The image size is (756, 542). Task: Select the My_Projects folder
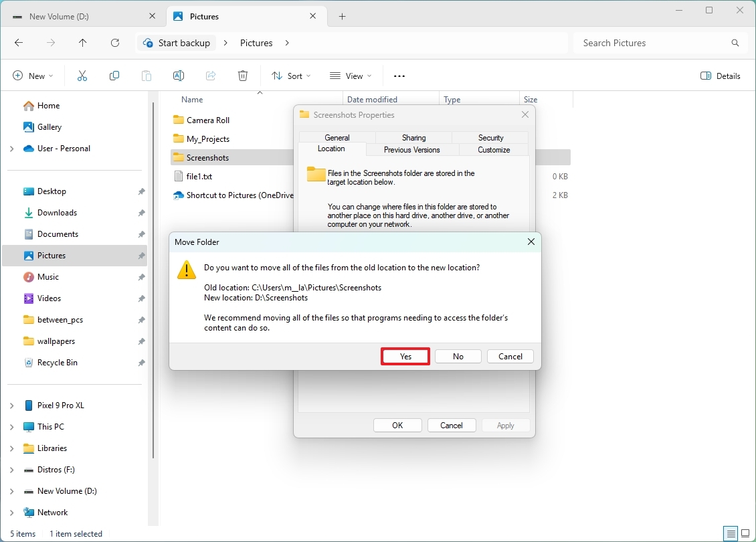[208, 139]
